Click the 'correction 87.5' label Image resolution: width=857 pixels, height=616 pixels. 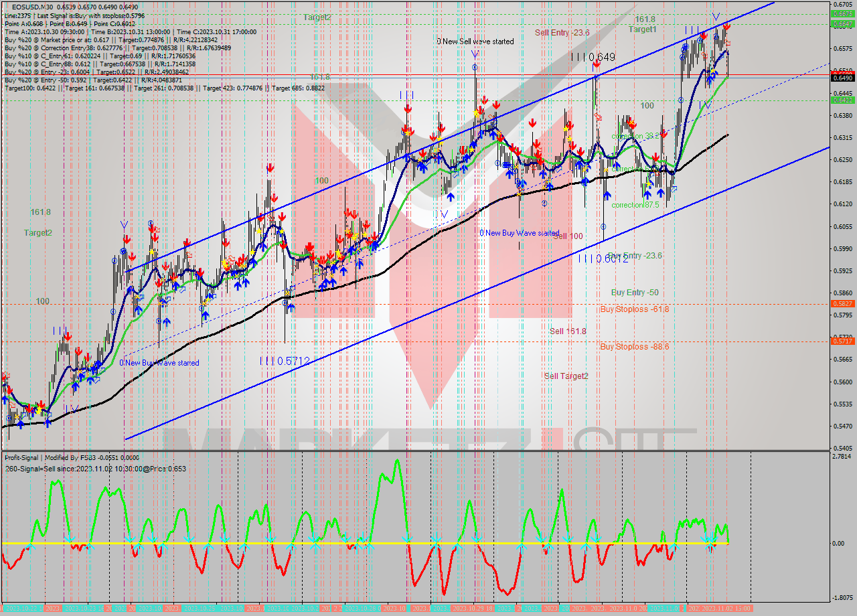tap(635, 205)
